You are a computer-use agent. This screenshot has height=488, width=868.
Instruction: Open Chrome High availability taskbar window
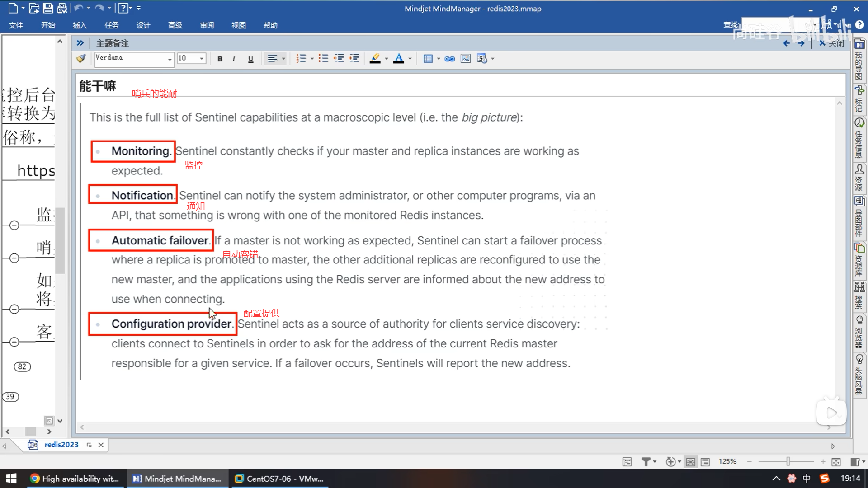coord(75,479)
